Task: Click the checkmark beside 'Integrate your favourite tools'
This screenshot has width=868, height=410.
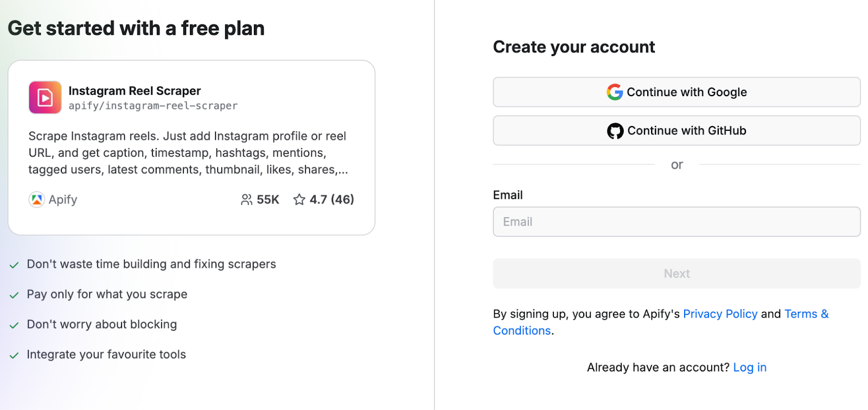Action: [14, 355]
